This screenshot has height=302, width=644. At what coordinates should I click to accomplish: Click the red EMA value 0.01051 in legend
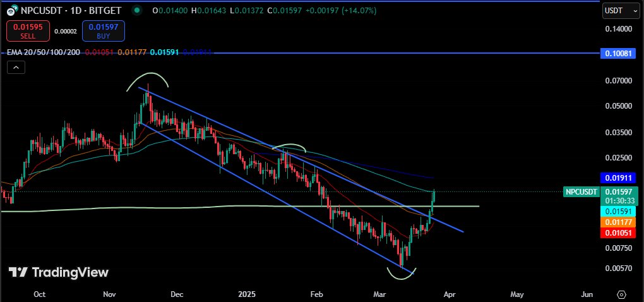(99, 52)
